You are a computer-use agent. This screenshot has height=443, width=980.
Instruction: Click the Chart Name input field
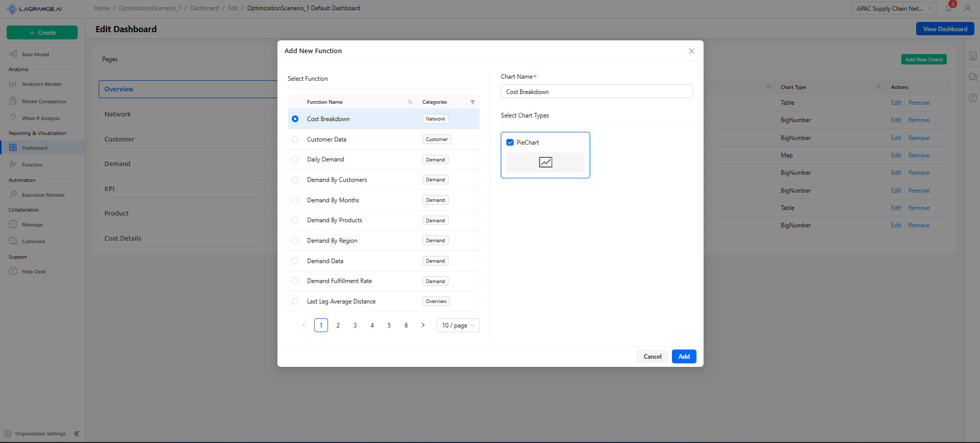tap(596, 92)
